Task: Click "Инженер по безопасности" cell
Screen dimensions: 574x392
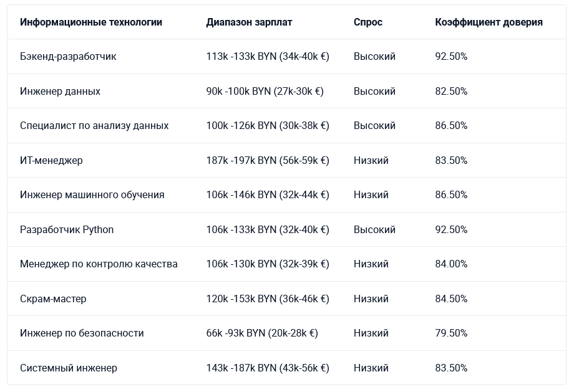Action: point(82,333)
